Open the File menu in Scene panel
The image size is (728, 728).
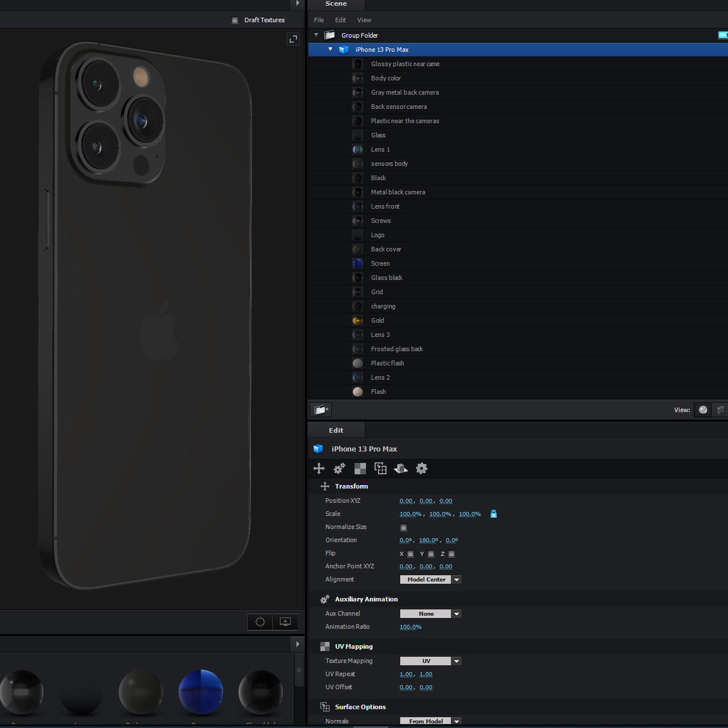[x=319, y=20]
